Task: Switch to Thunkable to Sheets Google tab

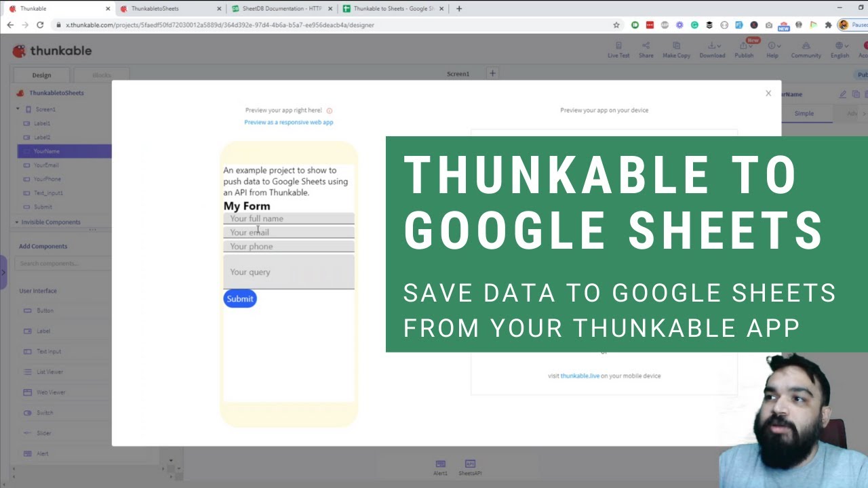Action: [x=393, y=9]
